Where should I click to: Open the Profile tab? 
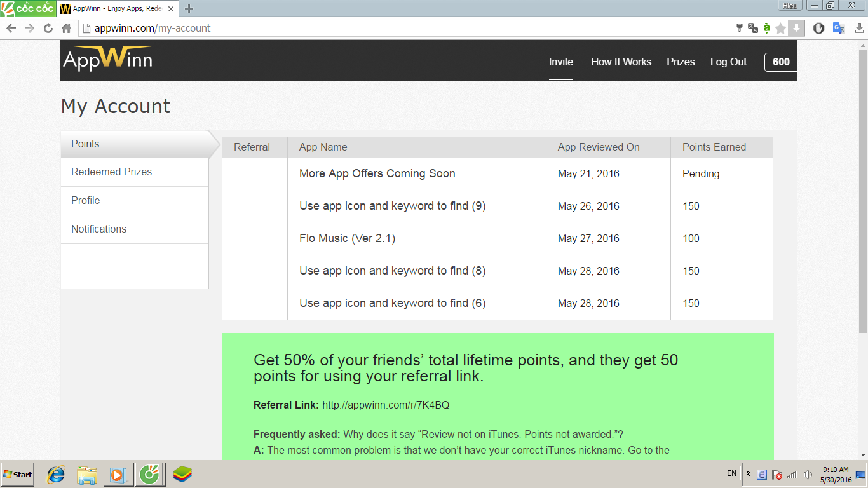click(x=135, y=201)
